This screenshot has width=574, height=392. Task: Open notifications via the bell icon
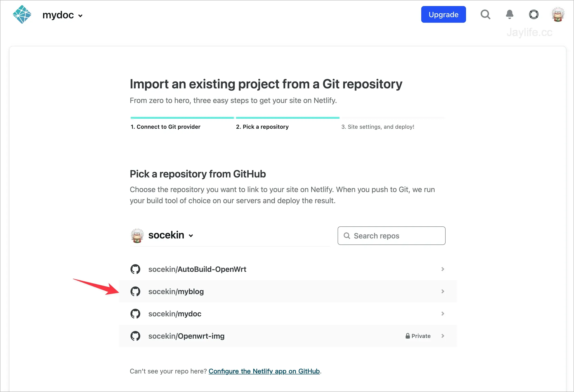[x=509, y=14]
